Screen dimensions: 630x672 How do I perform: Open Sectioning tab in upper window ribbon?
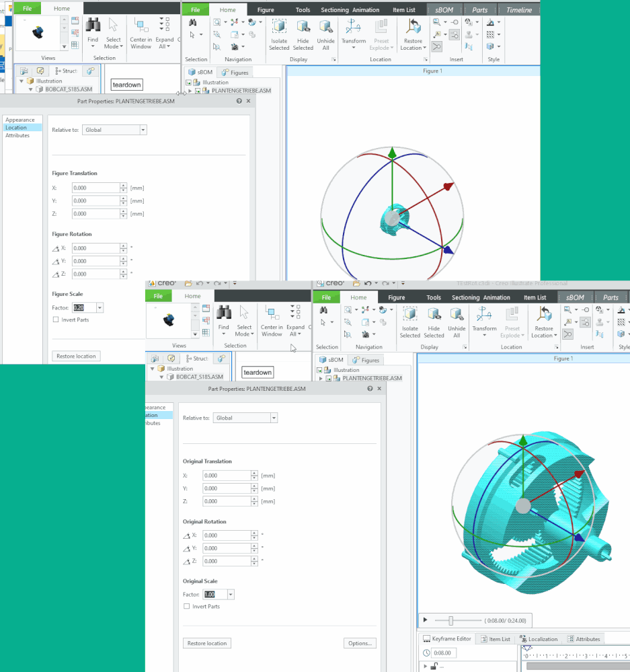(x=334, y=10)
